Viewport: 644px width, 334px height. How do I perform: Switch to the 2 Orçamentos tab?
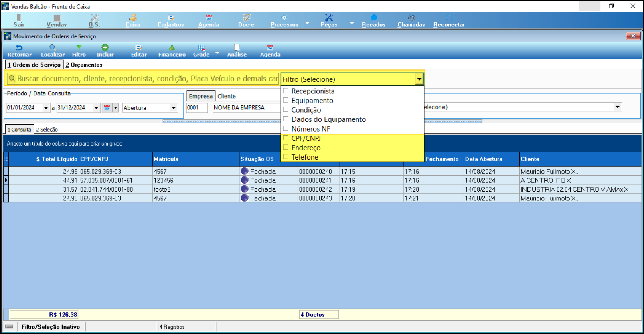coord(84,65)
